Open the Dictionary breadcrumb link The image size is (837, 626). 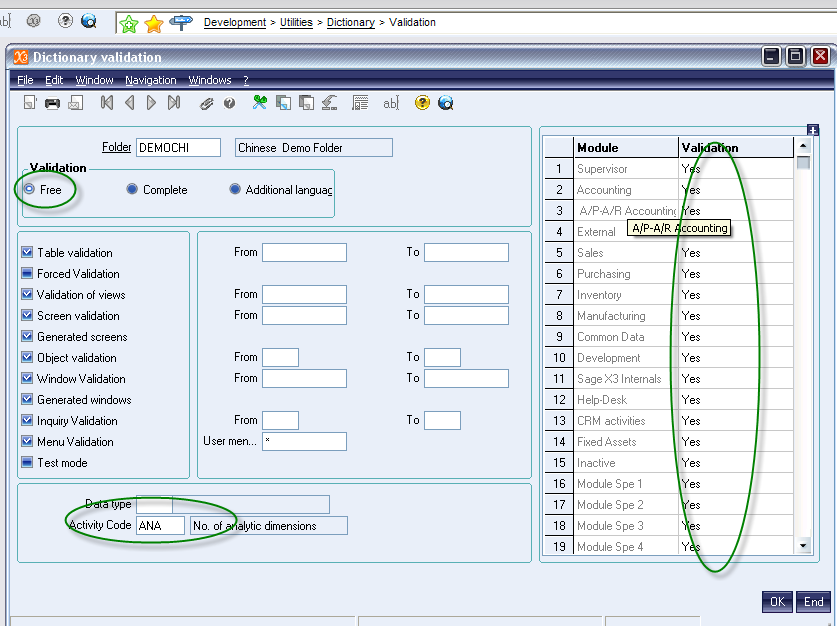350,22
